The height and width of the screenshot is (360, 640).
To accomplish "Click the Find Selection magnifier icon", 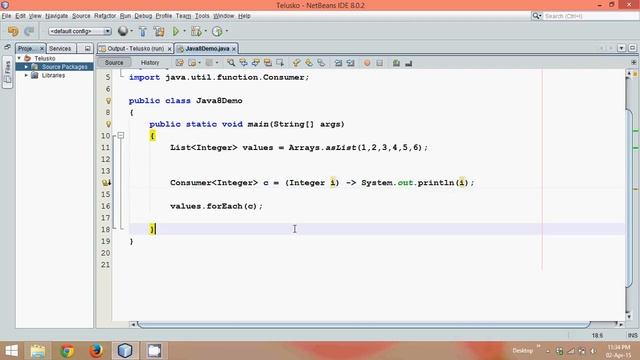I will [x=231, y=63].
